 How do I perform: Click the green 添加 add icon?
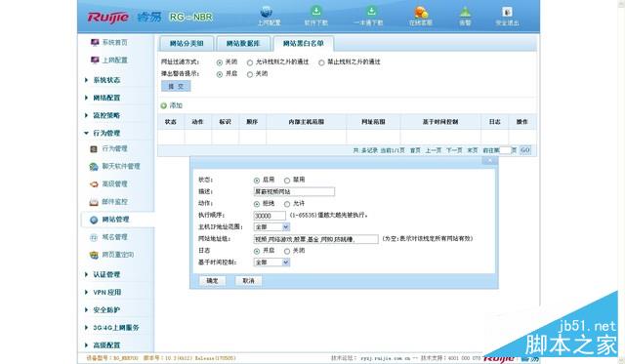[x=163, y=105]
